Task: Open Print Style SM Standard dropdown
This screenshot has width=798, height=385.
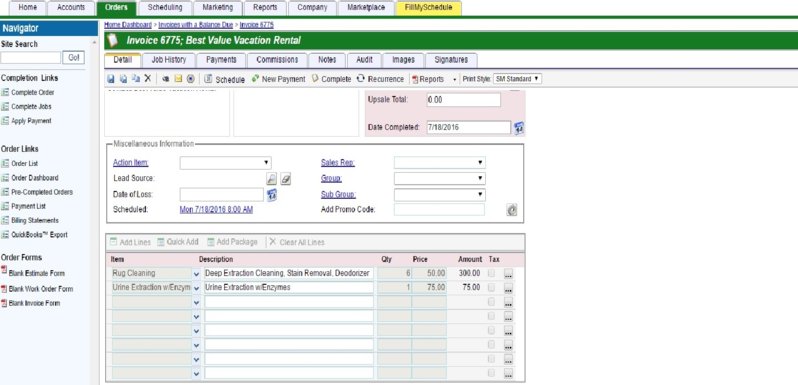Action: (x=517, y=79)
